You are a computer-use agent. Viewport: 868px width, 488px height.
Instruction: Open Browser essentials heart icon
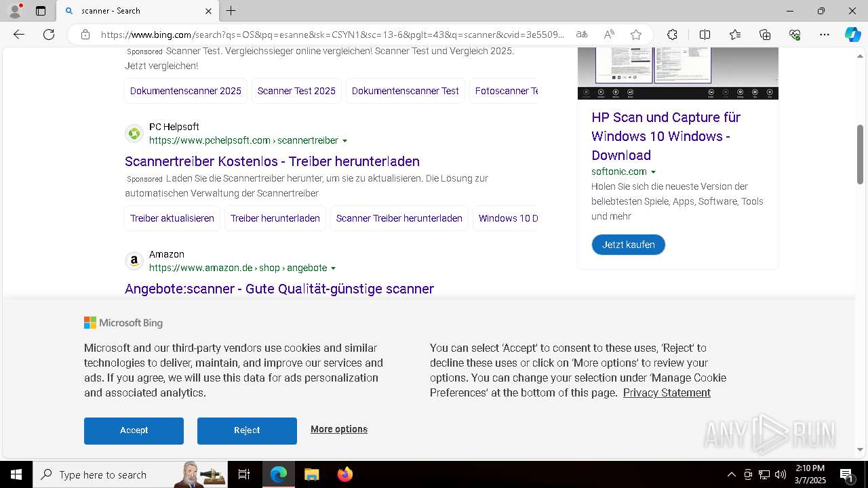(795, 35)
